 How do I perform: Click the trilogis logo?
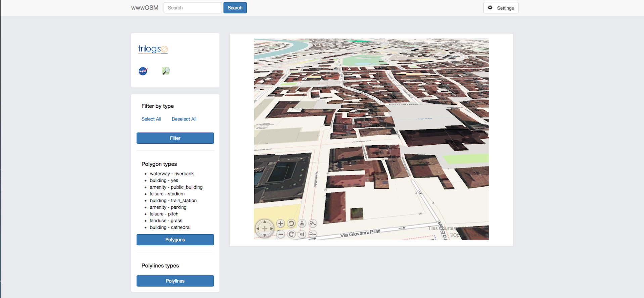tap(153, 49)
